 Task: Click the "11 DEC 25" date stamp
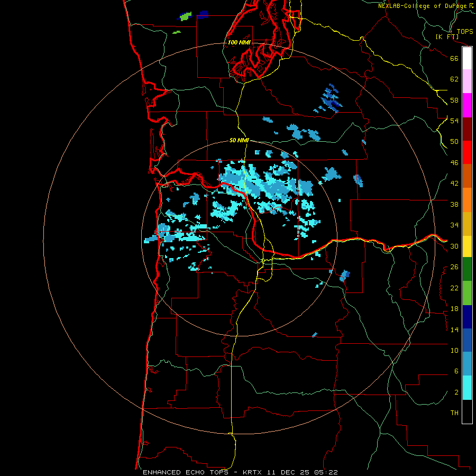(x=288, y=472)
